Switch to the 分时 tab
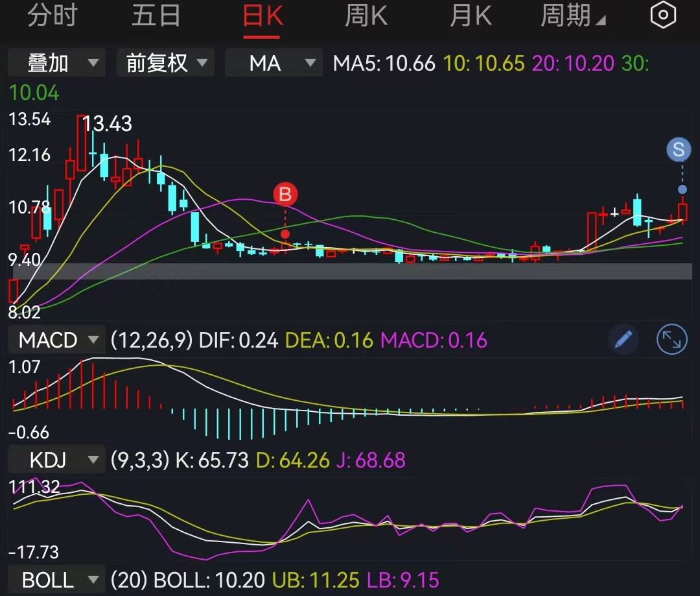700x596 pixels. pyautogui.click(x=52, y=14)
